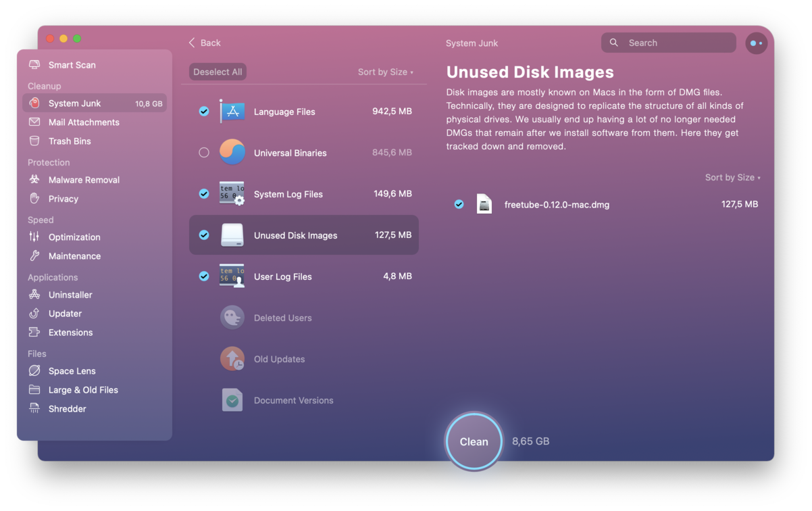This screenshot has width=812, height=511.
Task: Click the 845,6 MB Universal Binaries size
Action: click(x=392, y=153)
